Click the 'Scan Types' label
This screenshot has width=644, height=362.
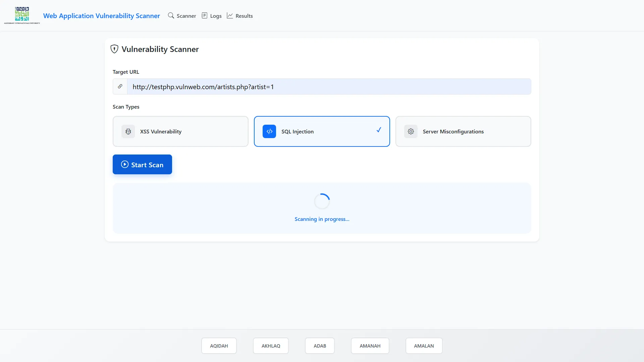point(126,107)
